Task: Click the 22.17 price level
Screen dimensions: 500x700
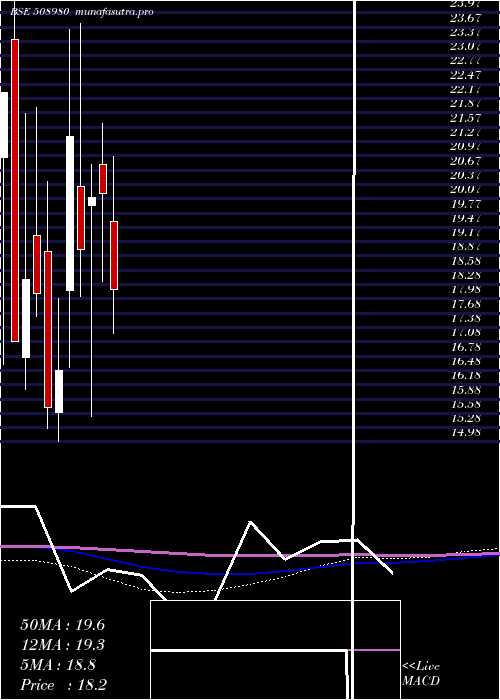Action: pyautogui.click(x=466, y=90)
